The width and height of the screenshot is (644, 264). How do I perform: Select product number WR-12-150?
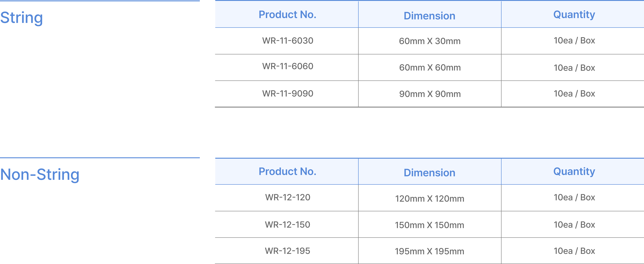(x=287, y=225)
